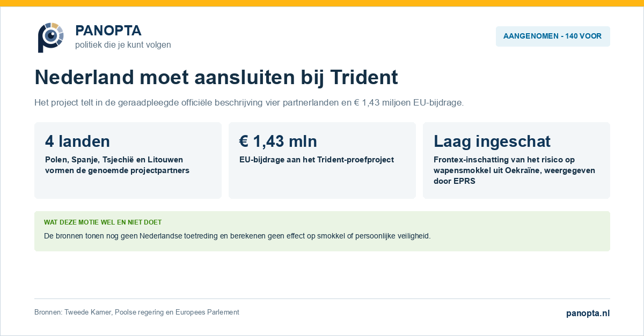Click the headline 'Nederland moet aansluiten bij Trident'
This screenshot has width=644, height=336.
(x=216, y=78)
